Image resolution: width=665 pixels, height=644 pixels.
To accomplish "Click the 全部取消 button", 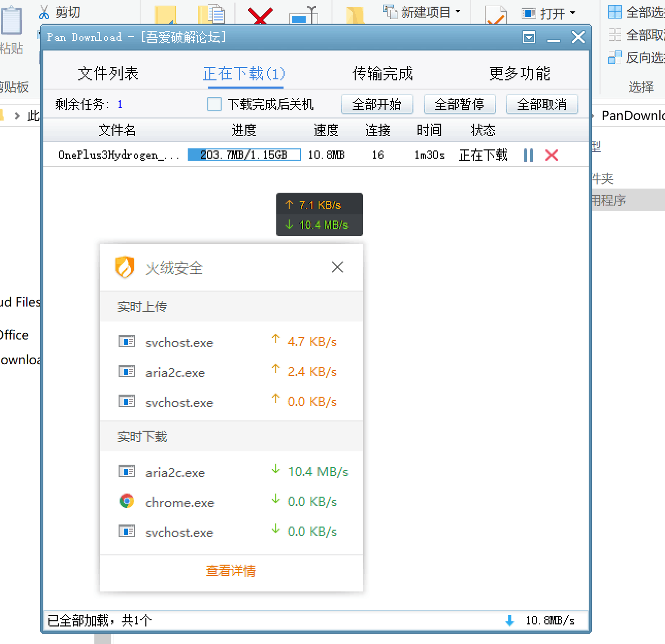I will tap(542, 104).
